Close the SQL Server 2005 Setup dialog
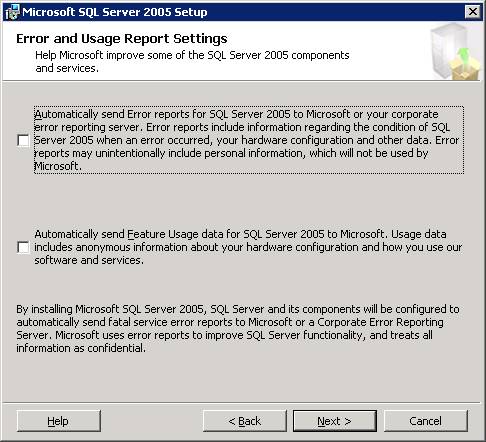The width and height of the screenshot is (486, 442). [472, 12]
